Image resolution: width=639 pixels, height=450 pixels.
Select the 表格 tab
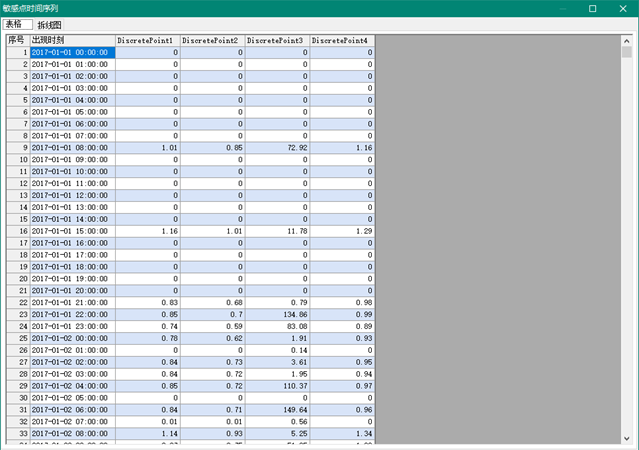point(17,24)
